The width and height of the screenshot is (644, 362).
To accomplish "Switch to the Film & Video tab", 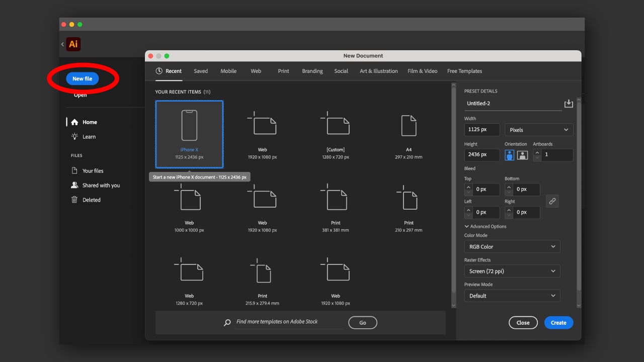I will (x=423, y=71).
